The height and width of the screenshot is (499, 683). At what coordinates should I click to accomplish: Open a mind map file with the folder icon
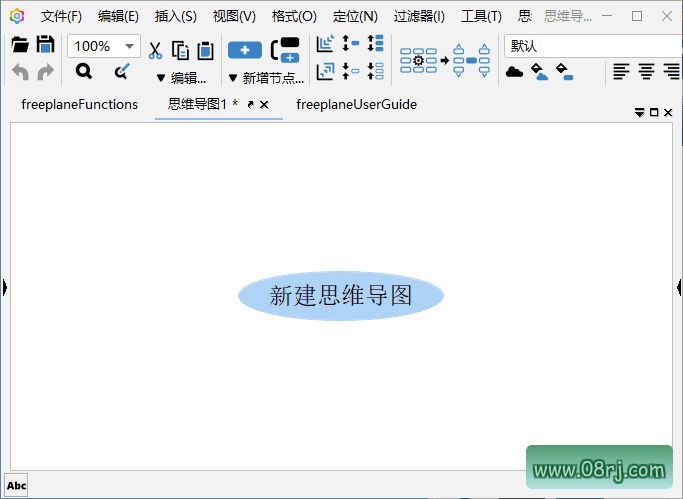click(20, 44)
